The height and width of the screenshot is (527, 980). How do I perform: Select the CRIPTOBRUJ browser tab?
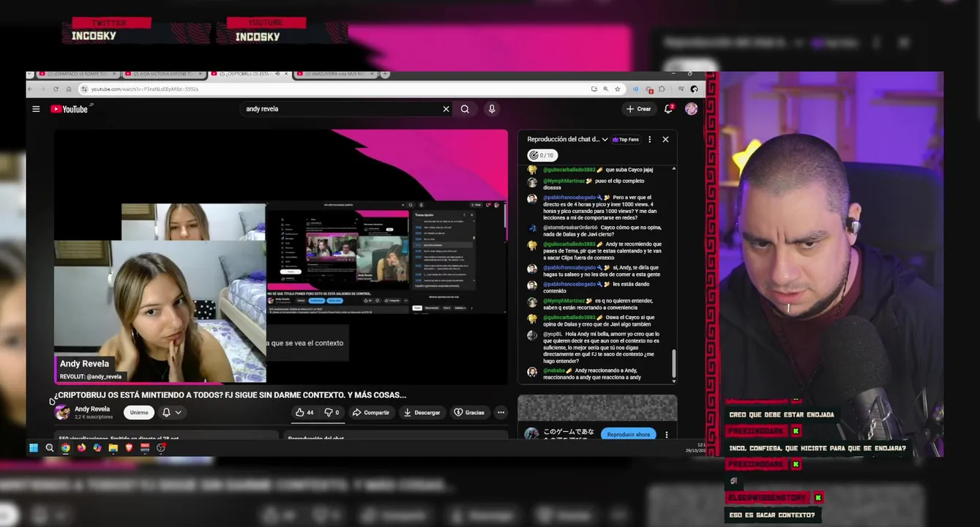click(250, 74)
